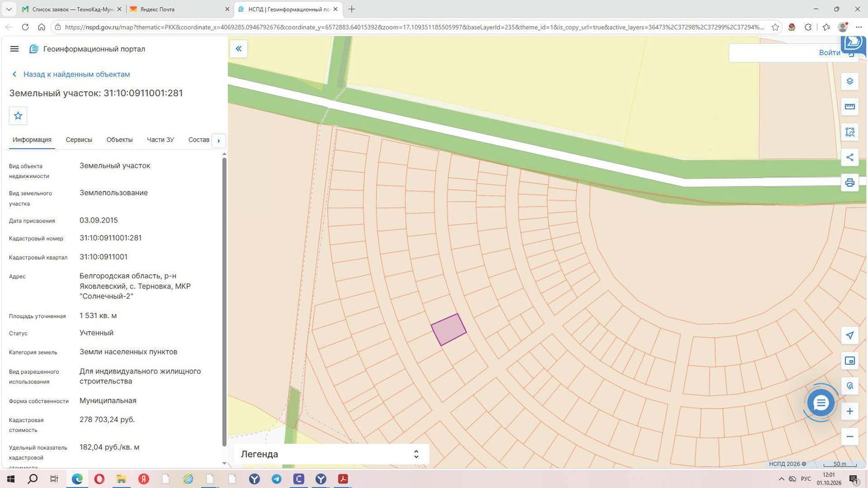This screenshot has width=868, height=488.
Task: Open the map object identify tool
Action: point(849,386)
